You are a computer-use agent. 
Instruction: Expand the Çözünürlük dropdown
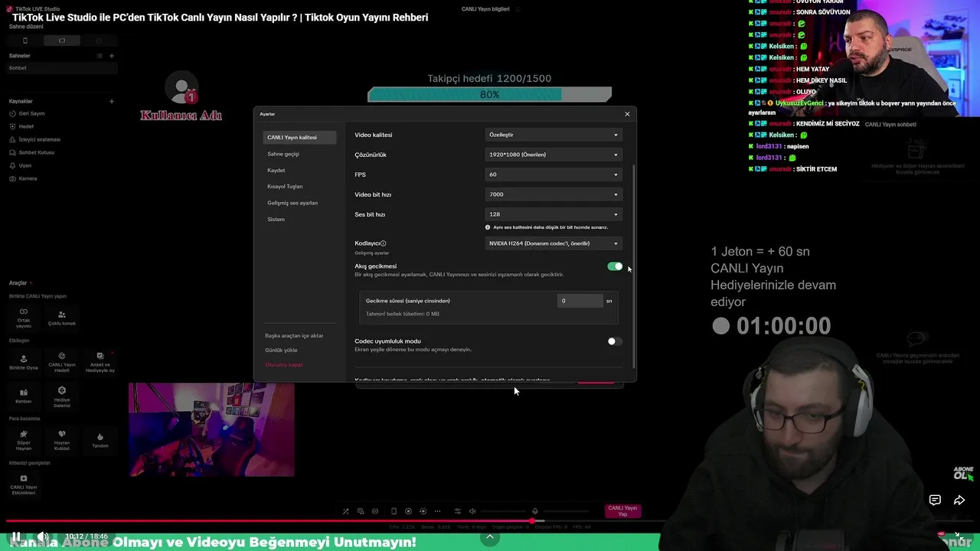pos(554,155)
